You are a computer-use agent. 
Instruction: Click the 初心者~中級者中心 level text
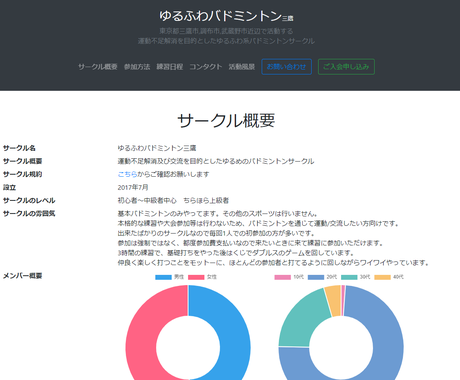(x=147, y=200)
